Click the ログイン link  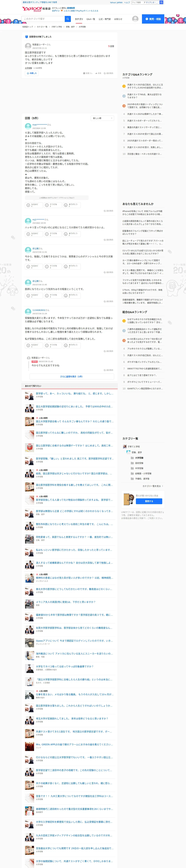tap(56, 11)
